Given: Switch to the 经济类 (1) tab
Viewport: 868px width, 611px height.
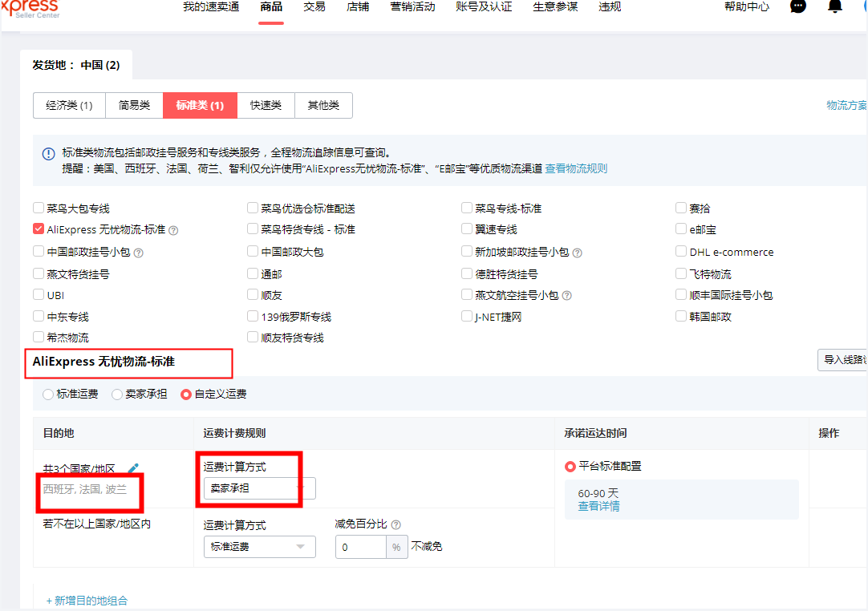Looking at the screenshot, I should click(x=69, y=105).
